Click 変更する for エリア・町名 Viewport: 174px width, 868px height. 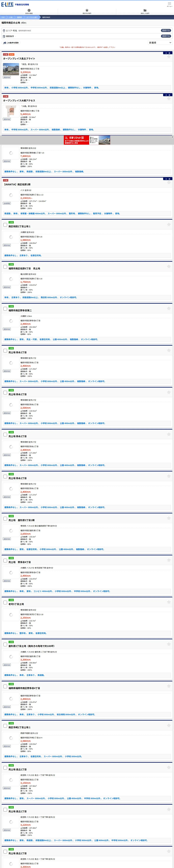point(166,31)
